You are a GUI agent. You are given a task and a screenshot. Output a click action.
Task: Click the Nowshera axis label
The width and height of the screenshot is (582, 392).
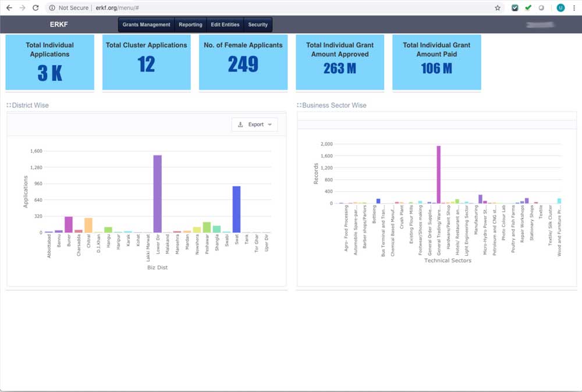[x=197, y=245]
